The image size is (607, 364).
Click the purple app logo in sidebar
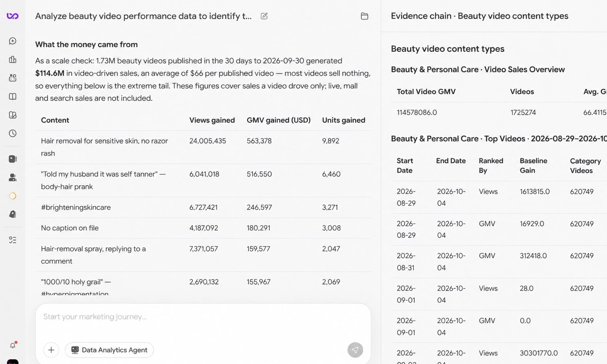[x=13, y=16]
